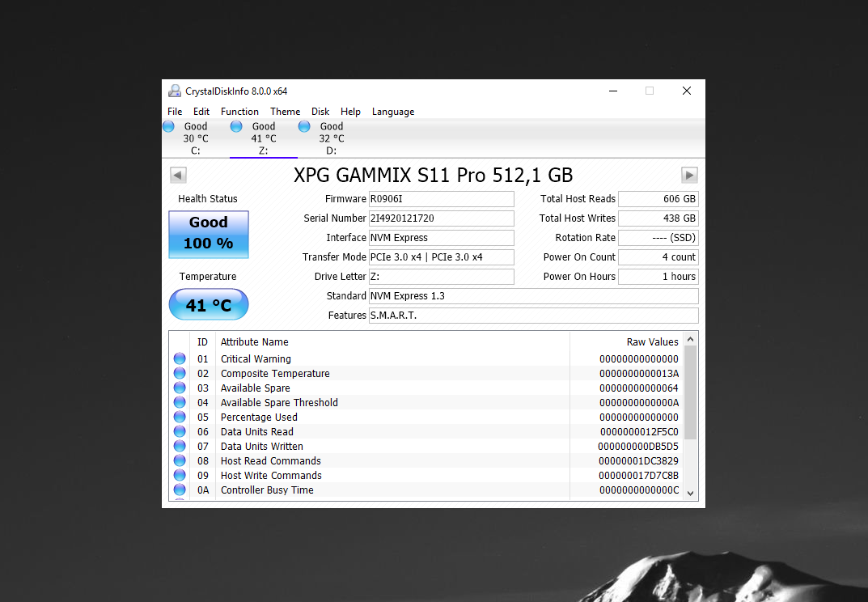The image size is (868, 602).
Task: Click the status orb for Data Units Read
Action: point(180,431)
